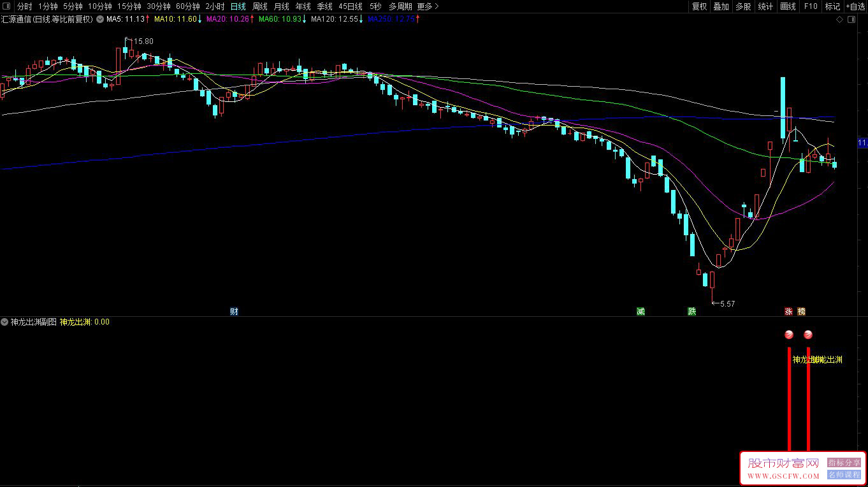868x487 pixels.
Task: Toggle the left sidebar panel icon
Action: [x=6, y=6]
